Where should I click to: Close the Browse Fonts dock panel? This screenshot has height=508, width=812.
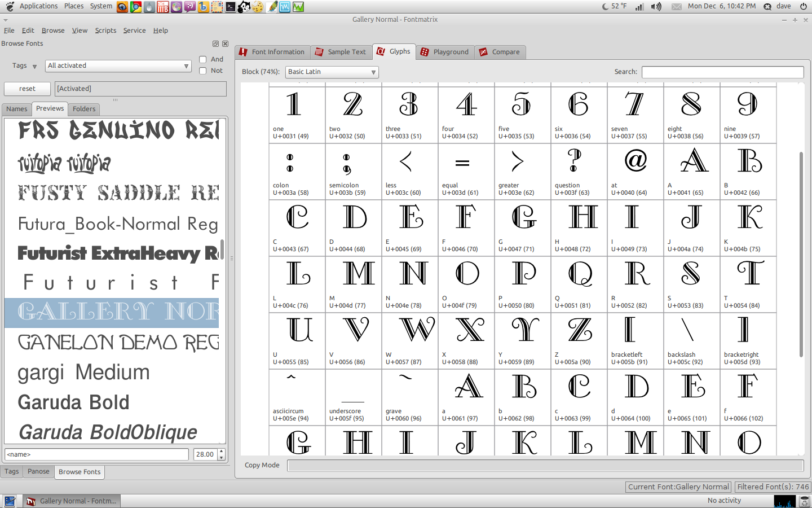click(225, 43)
